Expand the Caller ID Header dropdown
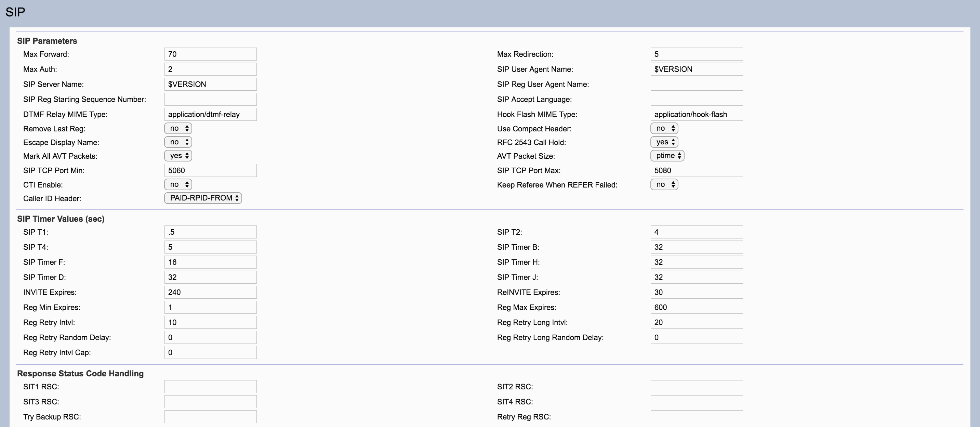The width and height of the screenshot is (980, 427). 203,198
